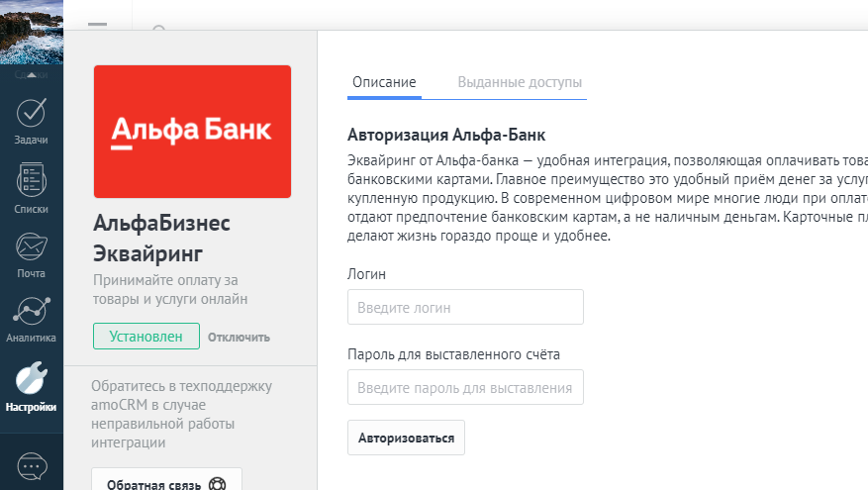Focus the Пароль для выставленного счёта field
The width and height of the screenshot is (868, 490).
(x=465, y=388)
